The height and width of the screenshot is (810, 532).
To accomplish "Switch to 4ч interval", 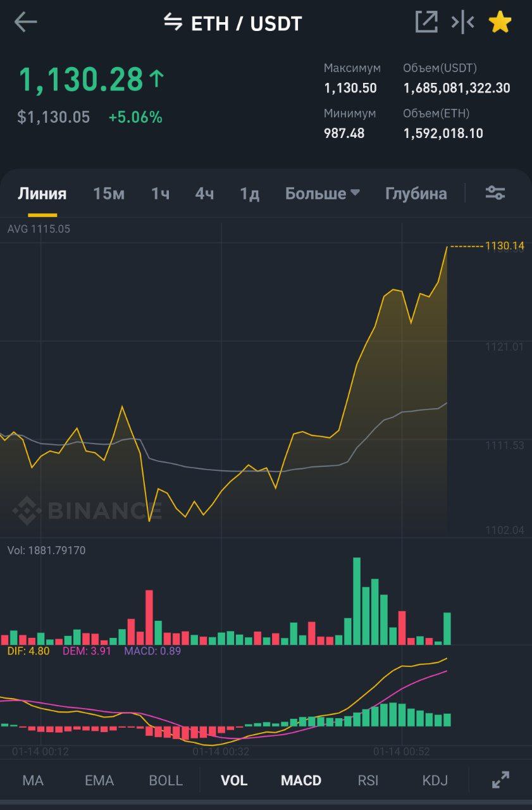I will coord(204,194).
